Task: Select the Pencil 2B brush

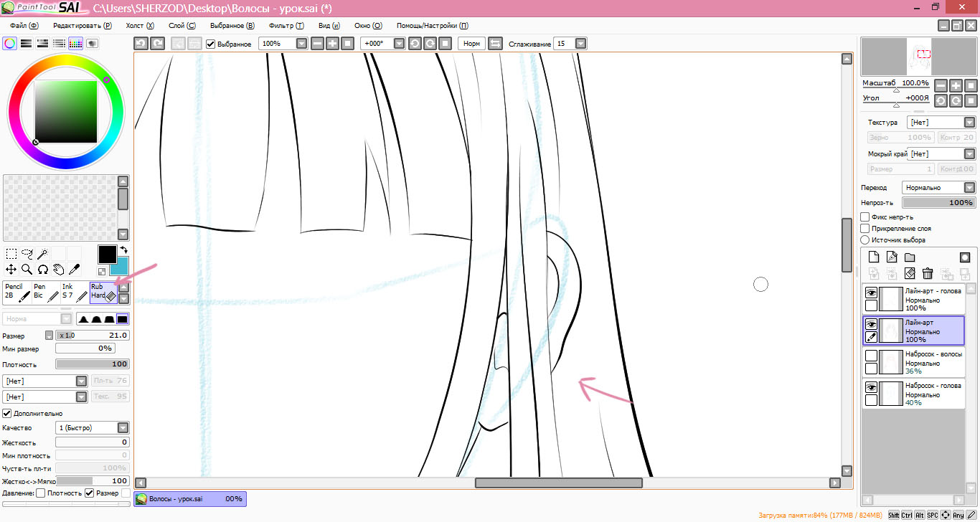Action: [x=17, y=292]
